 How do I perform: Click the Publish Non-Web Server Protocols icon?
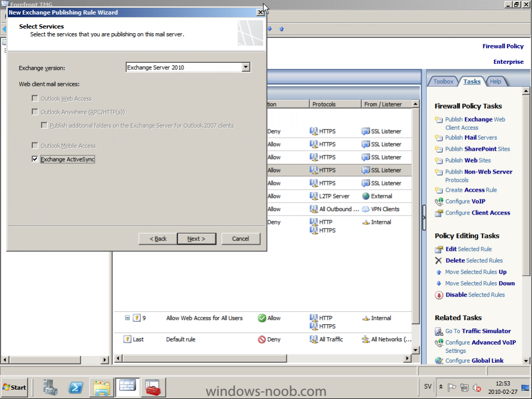tap(438, 172)
